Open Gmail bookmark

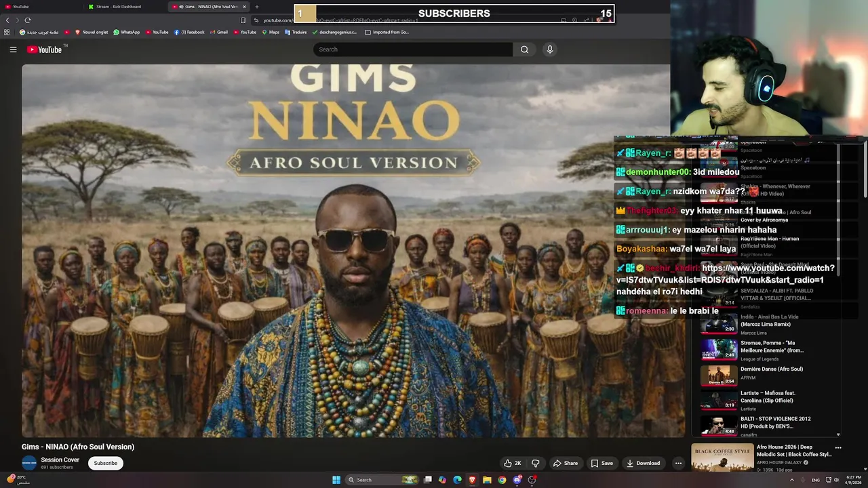coord(218,32)
